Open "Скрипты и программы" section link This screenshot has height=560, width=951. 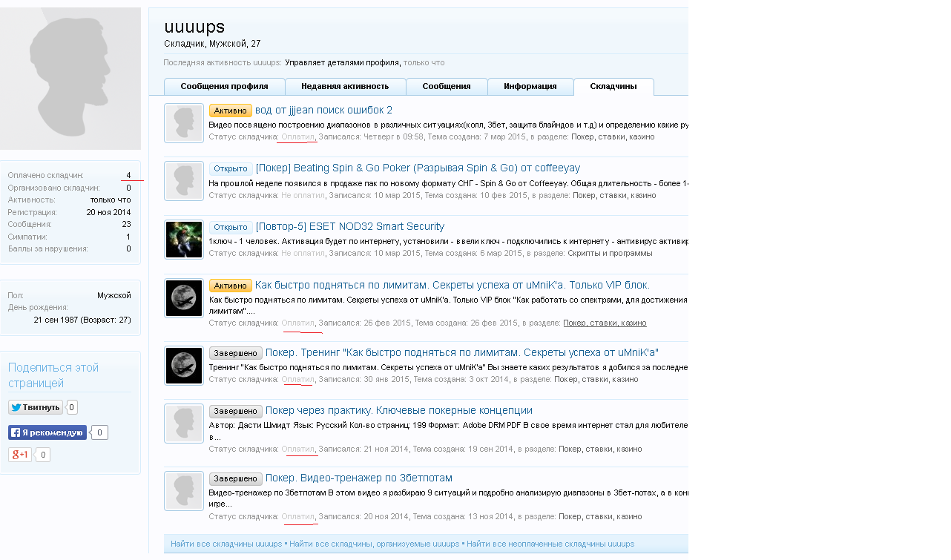610,254
